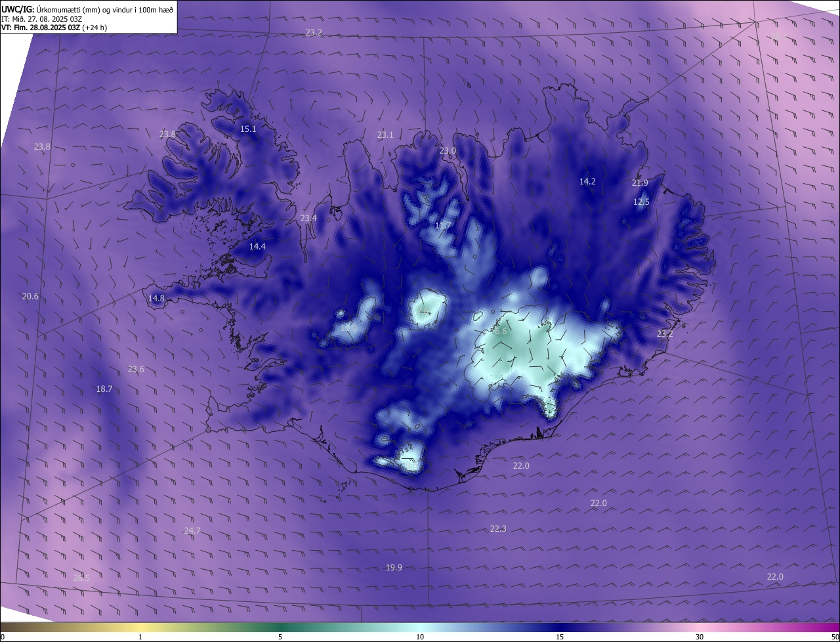Click the 15.1 value over the Westfjords
Screen dimensions: 840x642
[248, 129]
